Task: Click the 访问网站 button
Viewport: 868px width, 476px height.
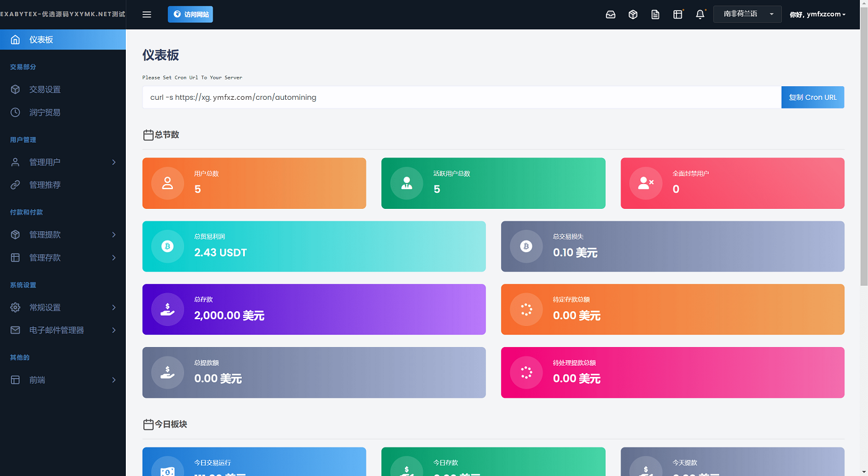Action: click(x=190, y=14)
